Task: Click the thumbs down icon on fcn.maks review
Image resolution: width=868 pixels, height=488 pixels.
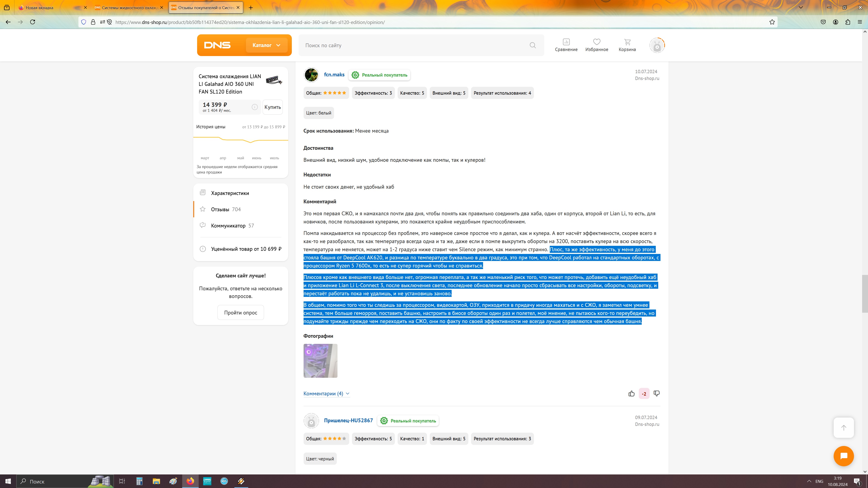Action: point(656,393)
